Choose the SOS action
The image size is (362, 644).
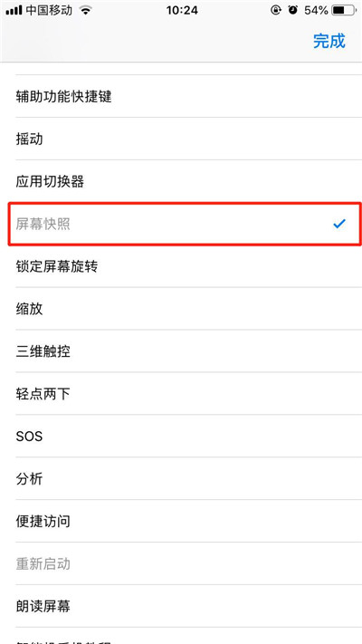181,437
